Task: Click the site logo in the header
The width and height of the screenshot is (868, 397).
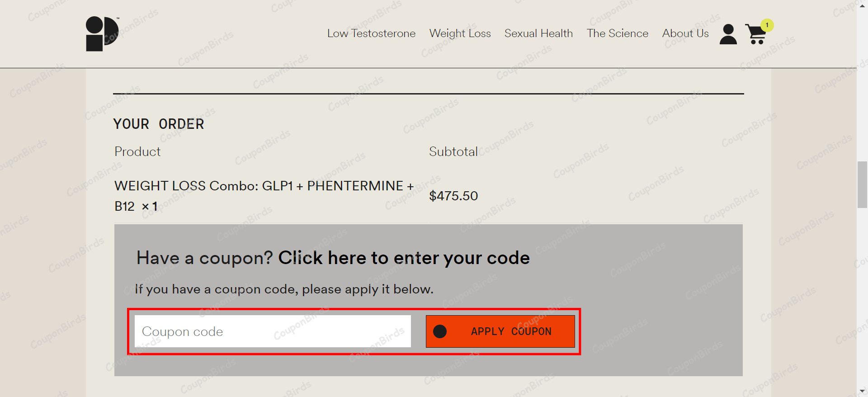Action: tap(102, 34)
